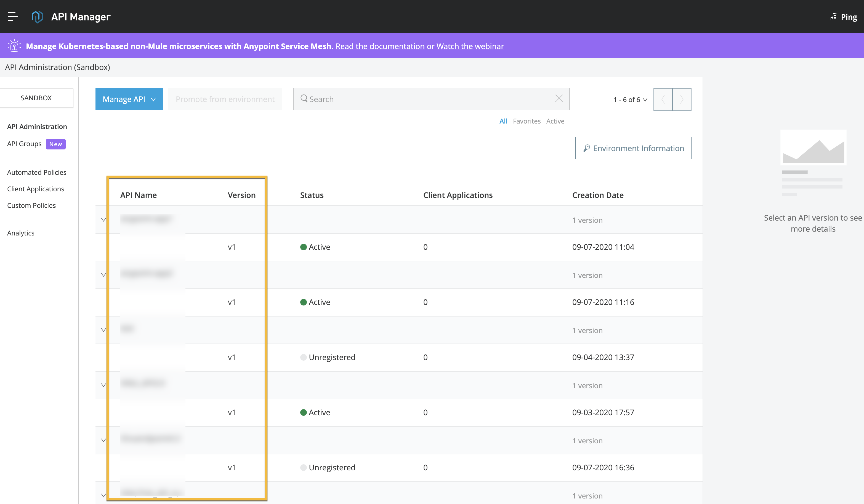Image resolution: width=864 pixels, height=504 pixels.
Task: Open the 1 - 6 of 6 pagination dropdown
Action: click(x=630, y=100)
